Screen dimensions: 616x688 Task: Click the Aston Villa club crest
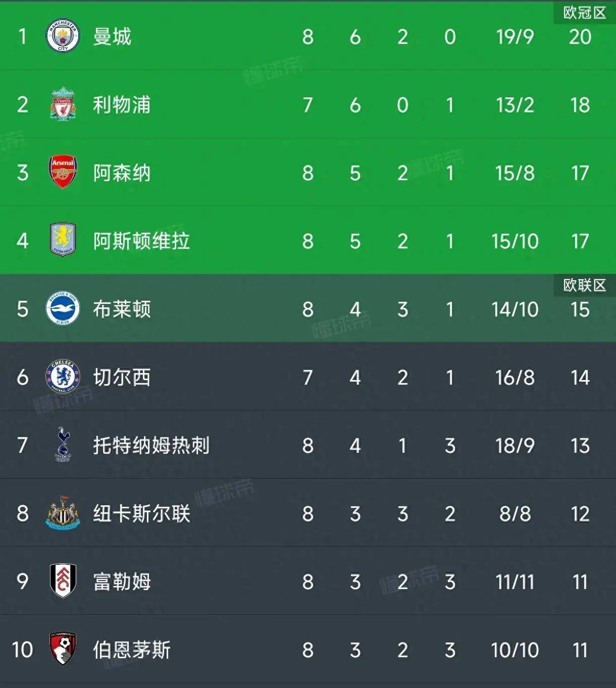63,240
